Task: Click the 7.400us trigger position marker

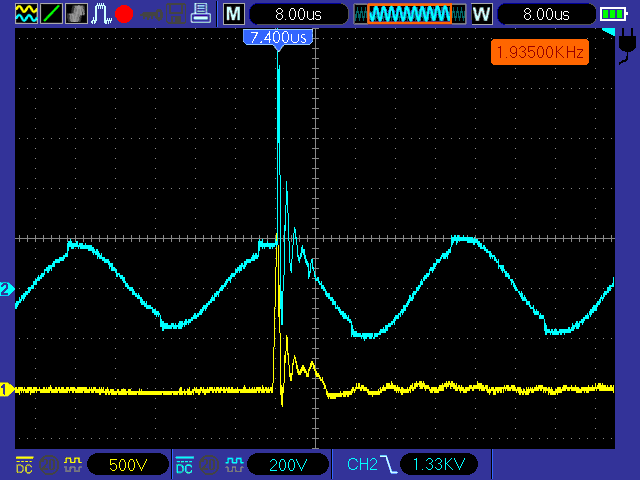Action: coord(277,37)
